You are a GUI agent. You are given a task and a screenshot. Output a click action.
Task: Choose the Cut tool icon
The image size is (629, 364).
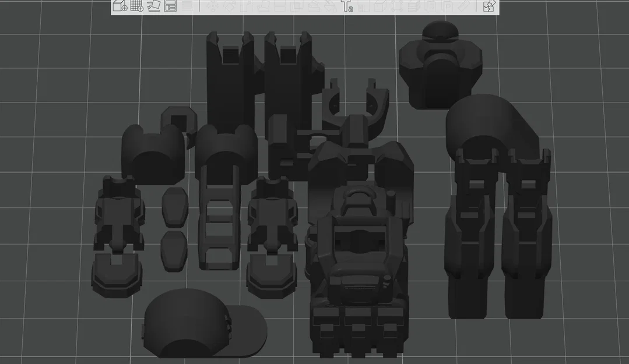click(280, 6)
